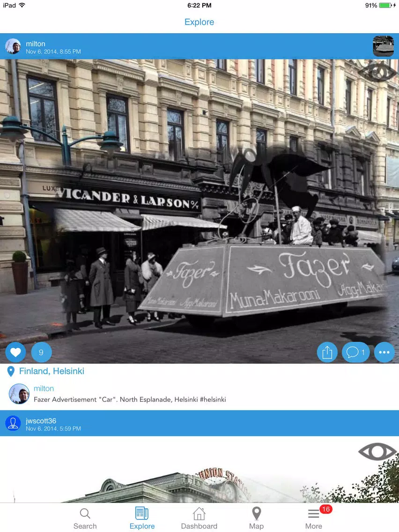
Task: Open jwscott36's profile name
Action: (41, 421)
